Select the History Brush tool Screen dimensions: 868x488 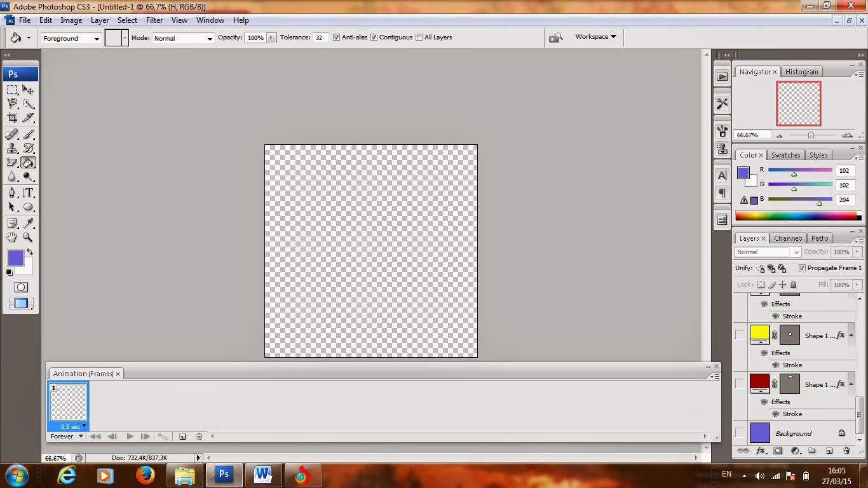tap(28, 149)
